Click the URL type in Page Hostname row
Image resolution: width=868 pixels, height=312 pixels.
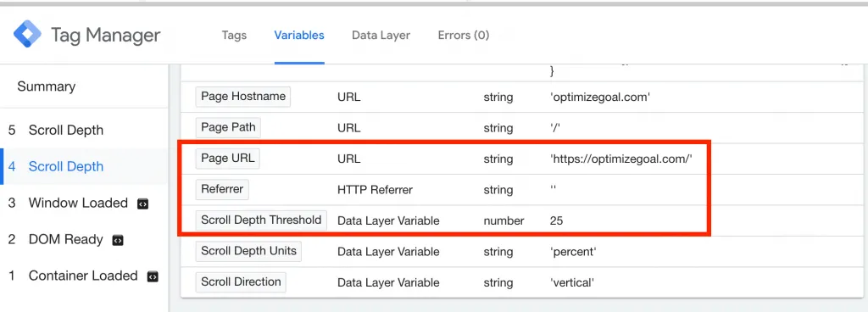(x=348, y=97)
